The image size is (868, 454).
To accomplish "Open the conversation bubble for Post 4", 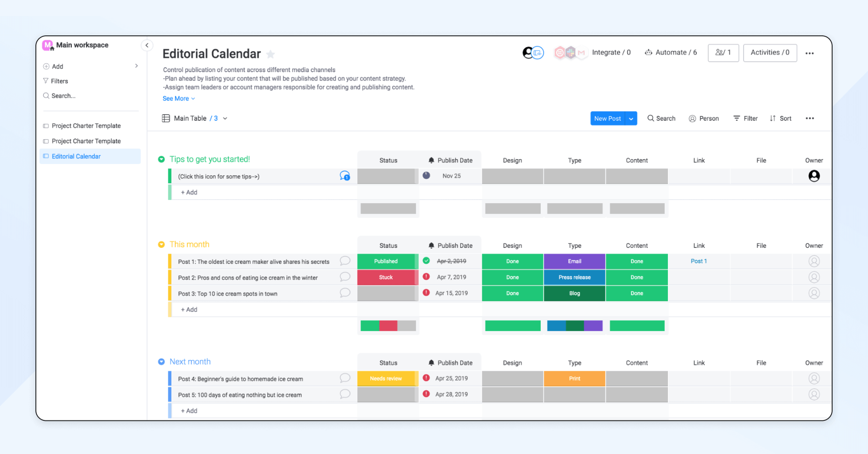I will tap(345, 378).
